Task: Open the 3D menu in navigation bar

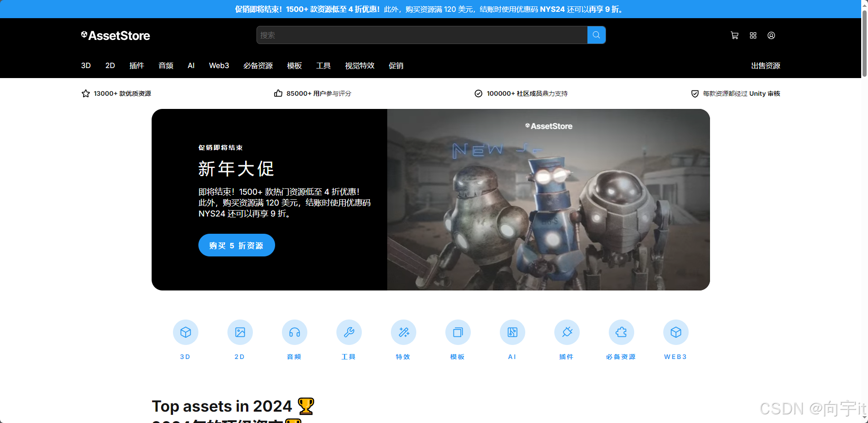Action: 86,66
